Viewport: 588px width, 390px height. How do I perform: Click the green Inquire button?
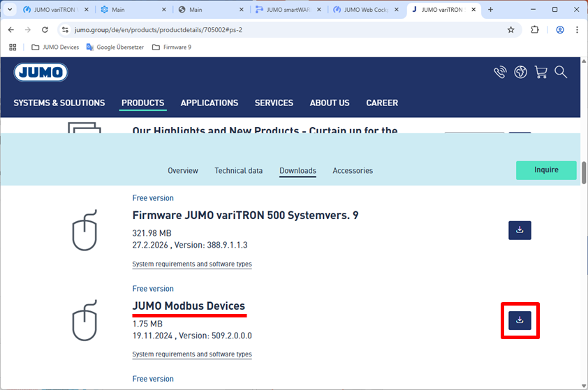point(546,170)
